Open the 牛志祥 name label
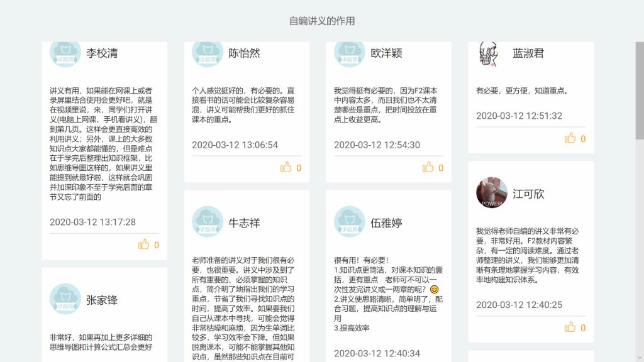Screen dimensions: 644x362 pos(244,223)
